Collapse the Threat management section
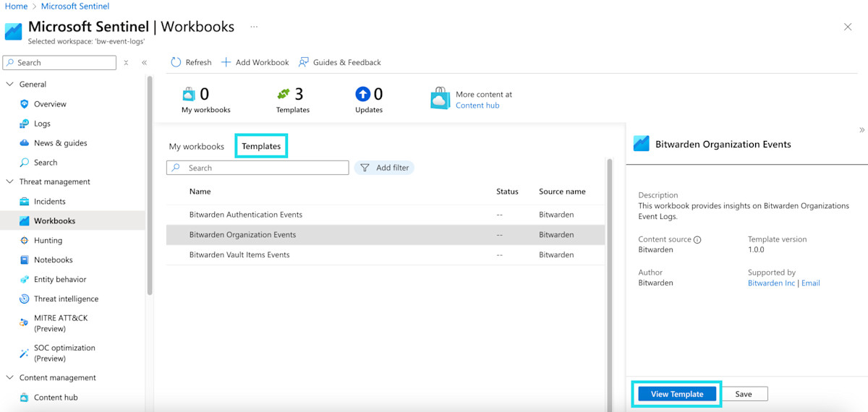868x412 pixels. [10, 182]
